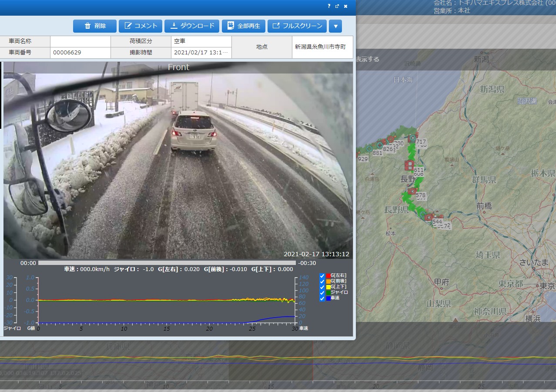
Task: Click the empty 車両名称 value cell
Action: (x=80, y=41)
